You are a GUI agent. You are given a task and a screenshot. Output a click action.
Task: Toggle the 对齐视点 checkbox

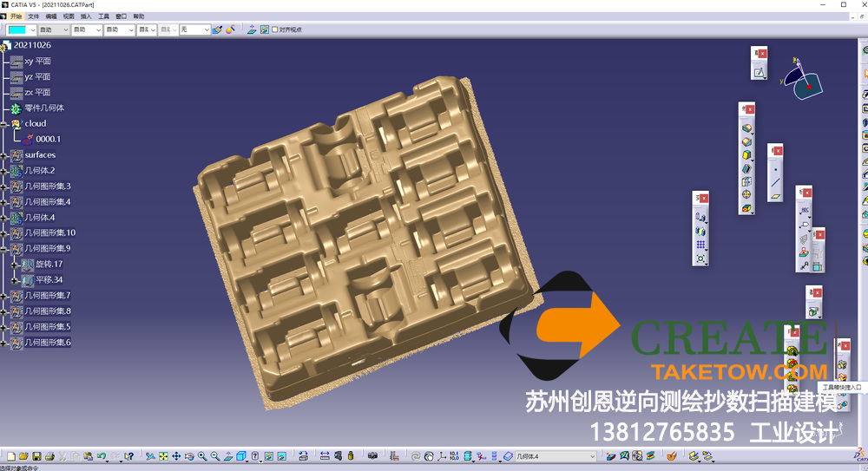[274, 29]
